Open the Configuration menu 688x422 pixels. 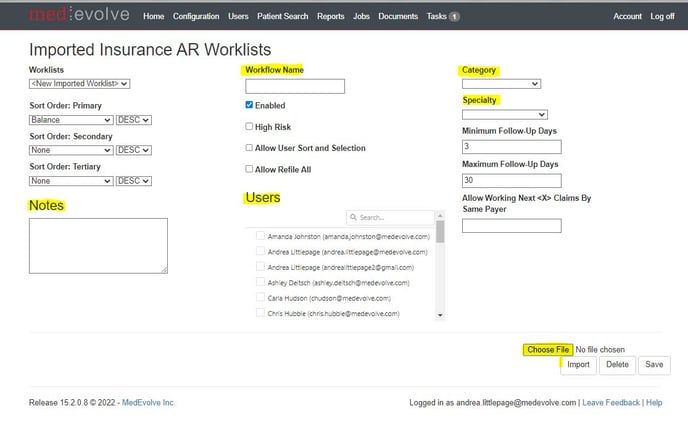coord(196,17)
